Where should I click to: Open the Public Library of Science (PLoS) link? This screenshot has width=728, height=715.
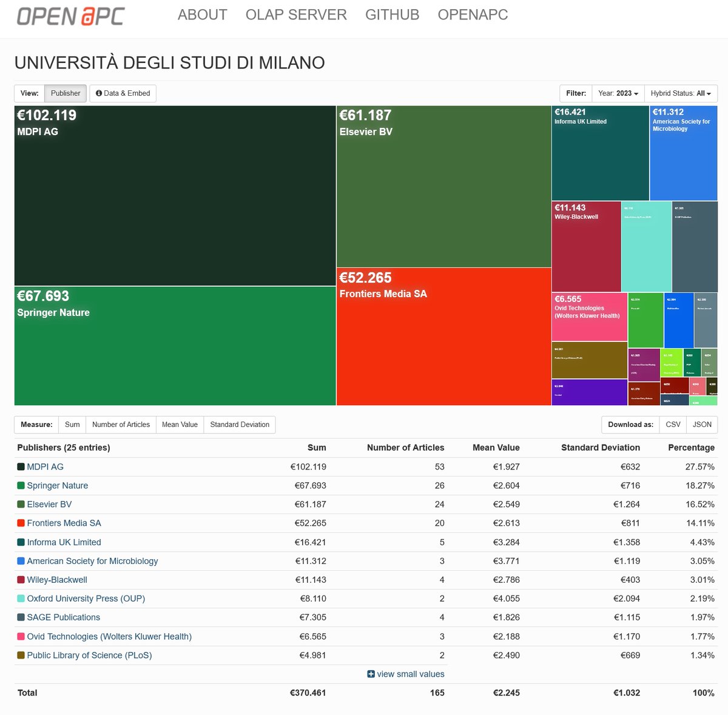[89, 656]
